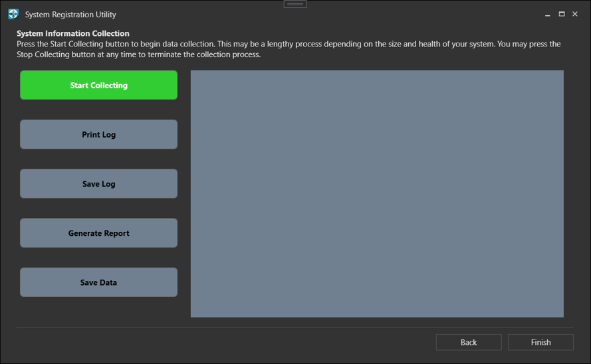Minimize the System Registration Utility window
The image size is (591, 364).
pos(548,15)
